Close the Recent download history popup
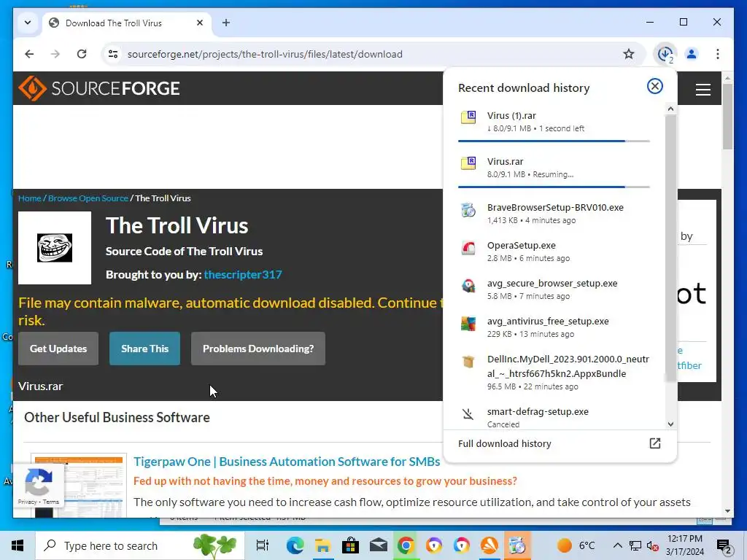The image size is (747, 560). click(x=654, y=86)
